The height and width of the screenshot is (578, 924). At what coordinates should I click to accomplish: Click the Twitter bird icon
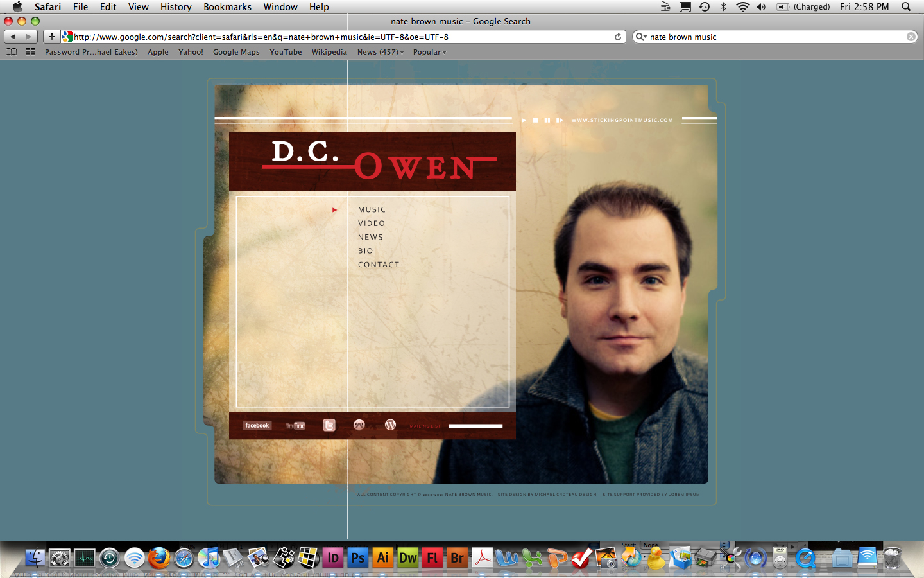(329, 425)
